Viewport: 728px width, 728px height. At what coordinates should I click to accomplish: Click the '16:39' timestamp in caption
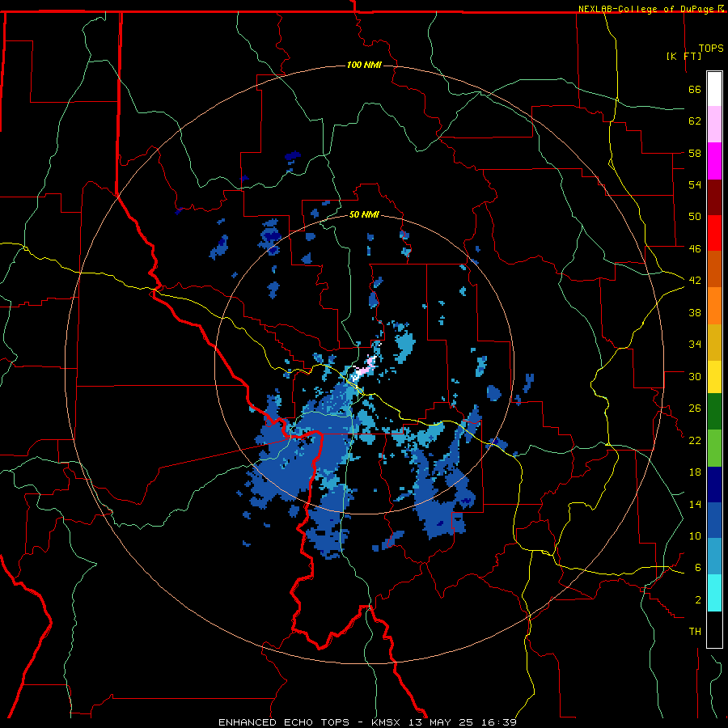click(499, 722)
